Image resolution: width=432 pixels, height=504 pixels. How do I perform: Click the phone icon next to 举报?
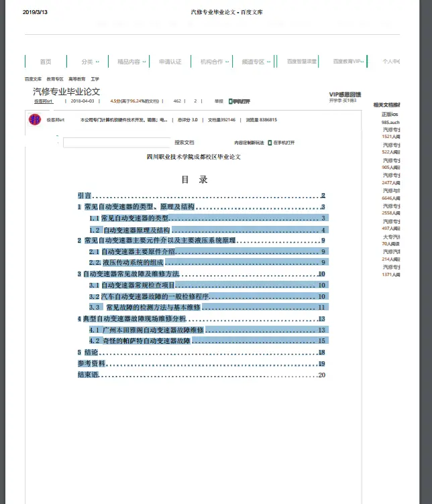(230, 101)
